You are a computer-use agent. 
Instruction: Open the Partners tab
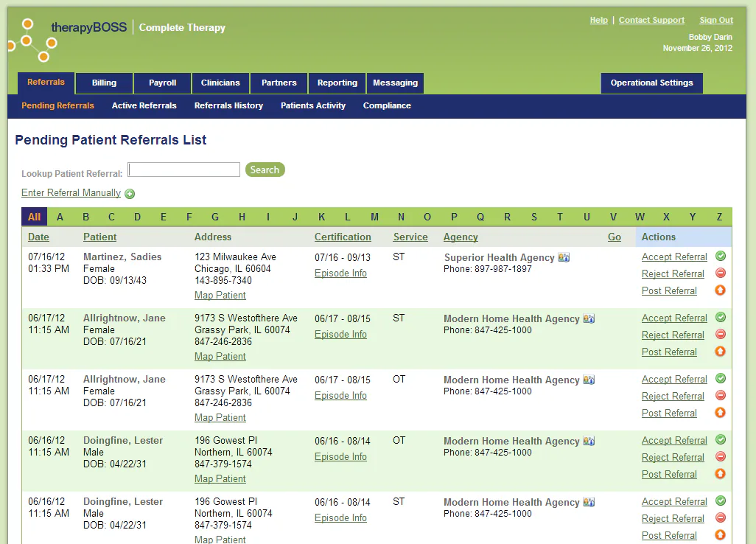279,83
